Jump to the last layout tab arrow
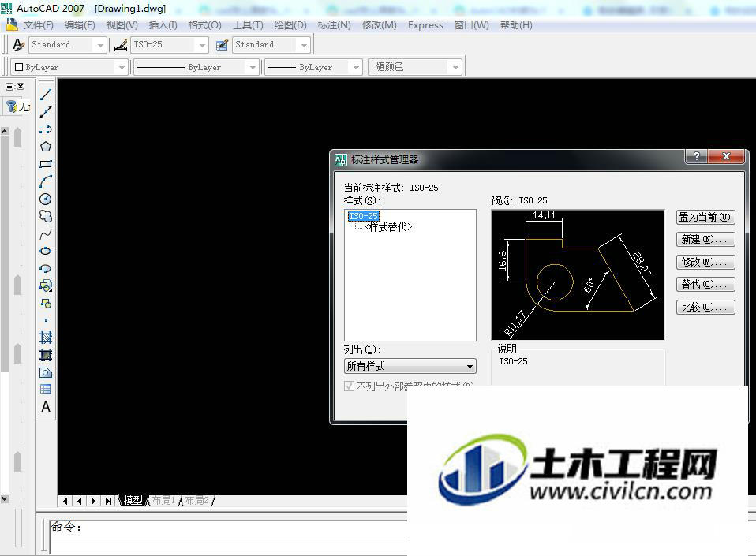The width and height of the screenshot is (756, 556). [x=108, y=501]
